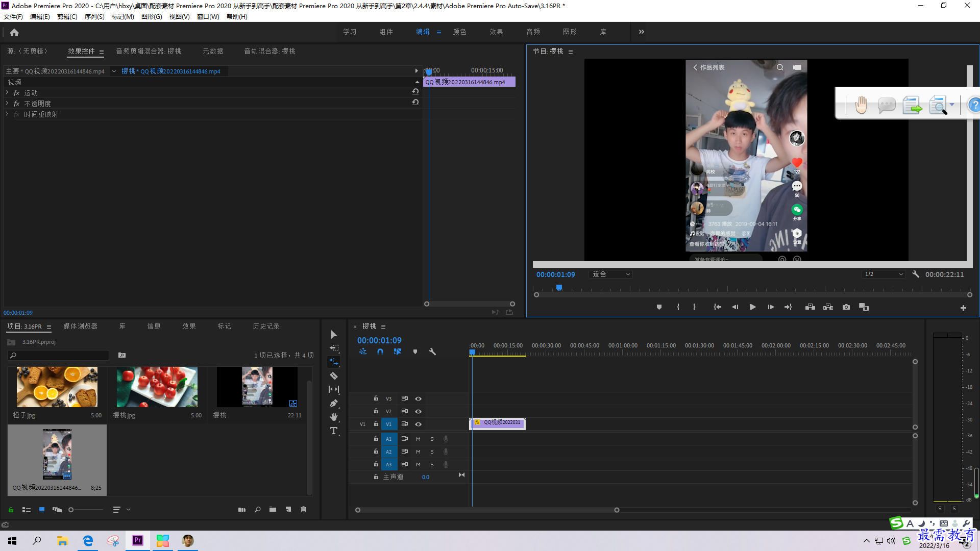
Task: Add marker in timeline panel
Action: (x=415, y=352)
